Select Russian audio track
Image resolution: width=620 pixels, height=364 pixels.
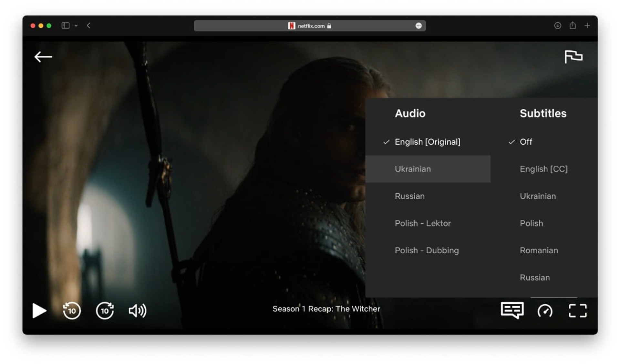tap(428, 196)
